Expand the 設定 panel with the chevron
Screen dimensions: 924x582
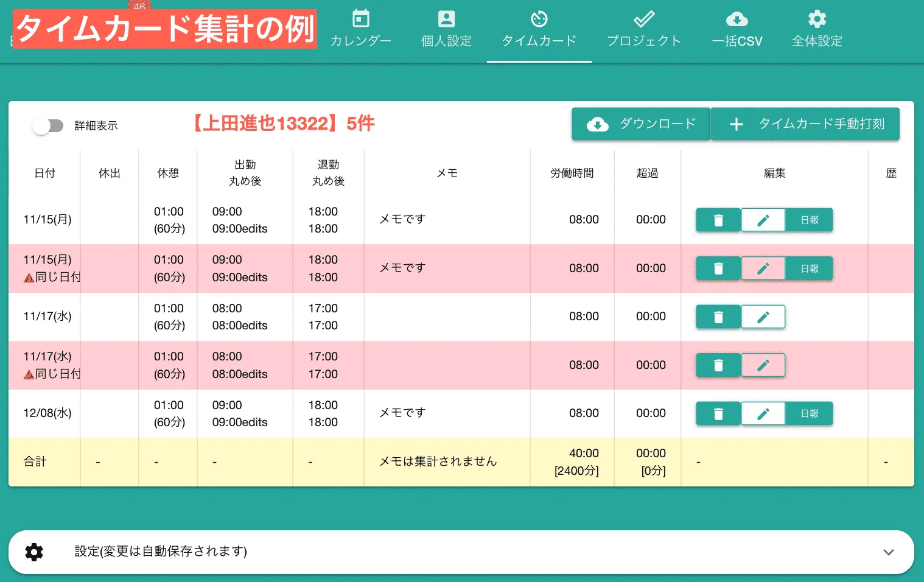point(889,552)
